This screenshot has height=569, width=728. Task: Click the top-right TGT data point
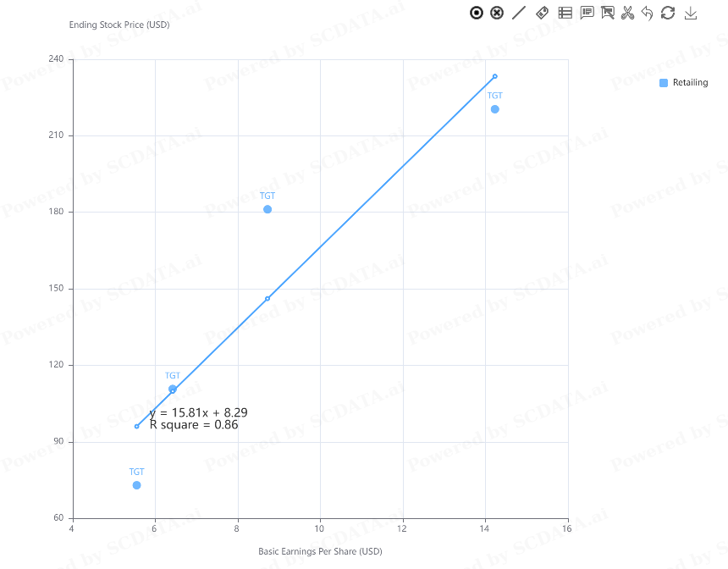[x=495, y=109]
